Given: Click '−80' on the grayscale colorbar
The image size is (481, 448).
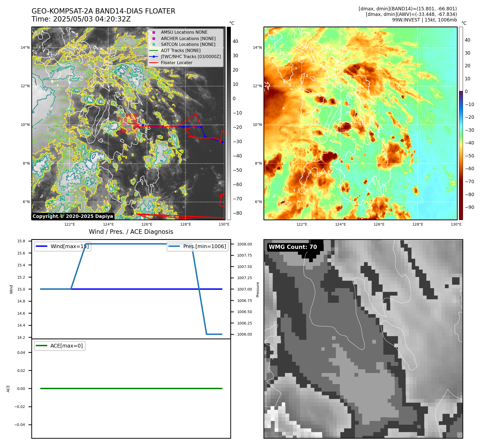Looking at the screenshot, I should pyautogui.click(x=237, y=213).
